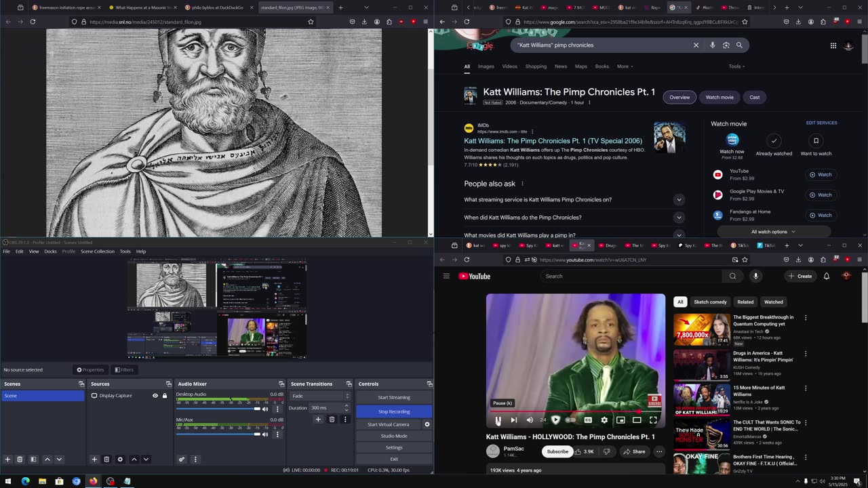Open OBS Tools menu

125,251
